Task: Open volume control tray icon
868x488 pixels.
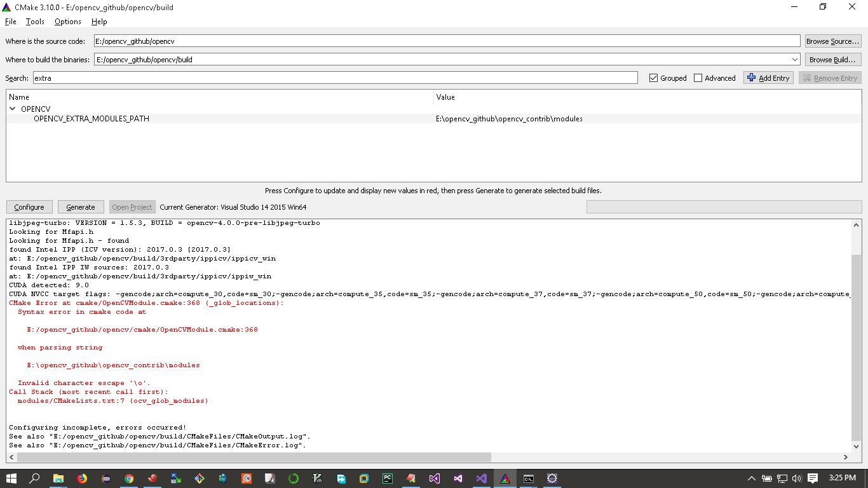Action: point(797,478)
